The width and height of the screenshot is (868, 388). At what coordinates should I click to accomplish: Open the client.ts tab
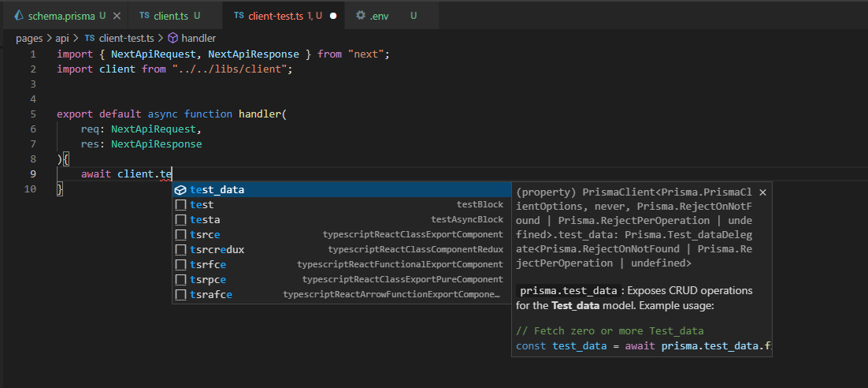[170, 16]
